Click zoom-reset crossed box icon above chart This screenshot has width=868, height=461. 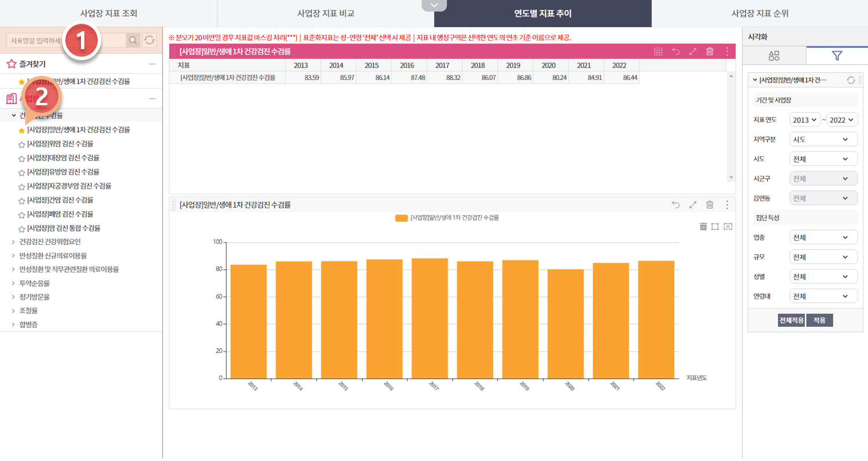(727, 226)
